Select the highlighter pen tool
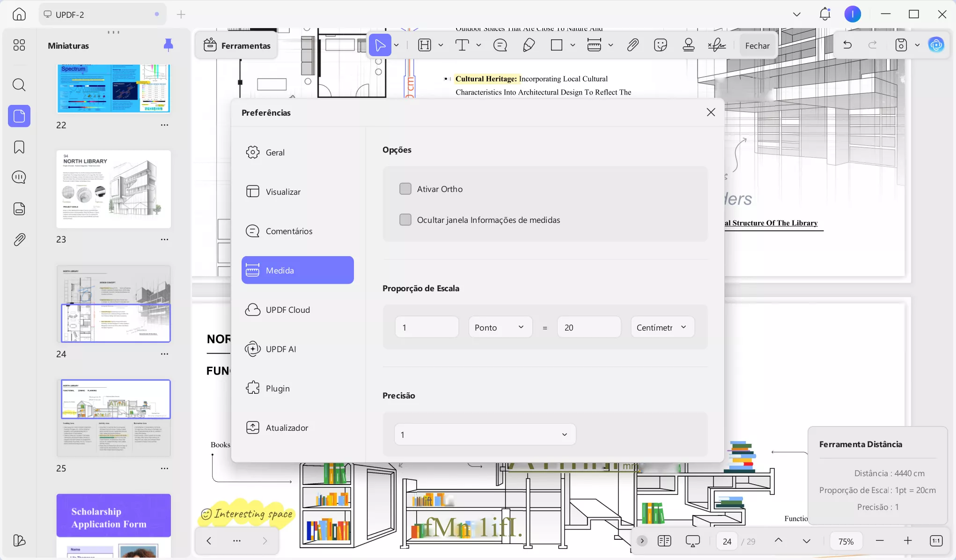956x560 pixels. click(x=528, y=44)
